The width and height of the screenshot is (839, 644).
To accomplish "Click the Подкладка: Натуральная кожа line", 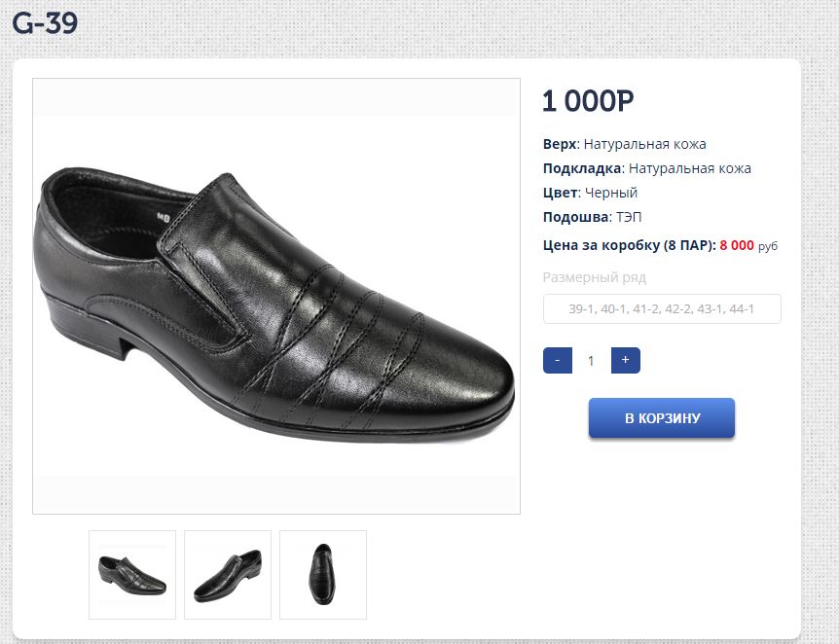I will [x=646, y=168].
